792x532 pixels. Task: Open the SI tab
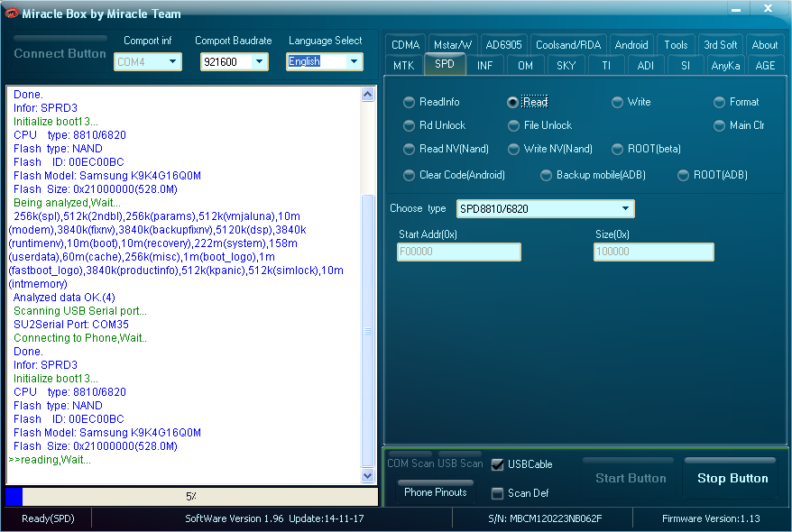pos(686,66)
